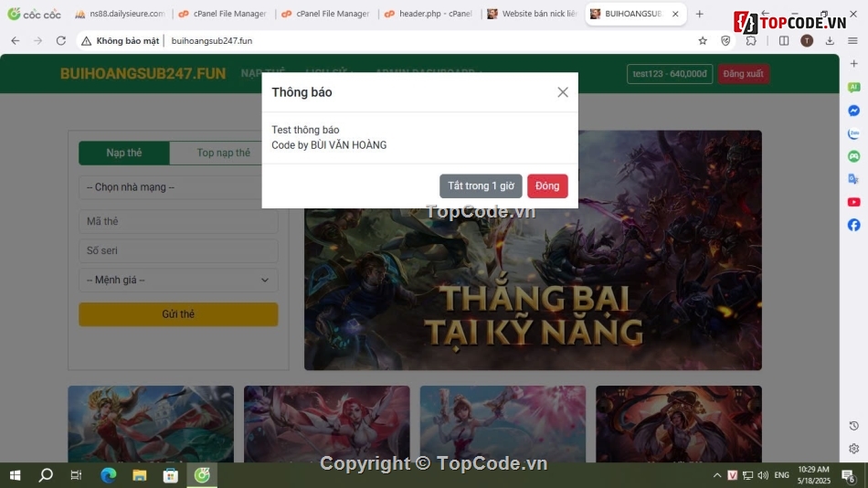This screenshot has height=488, width=868.
Task: Open new tab with plus icon
Action: [x=700, y=14]
